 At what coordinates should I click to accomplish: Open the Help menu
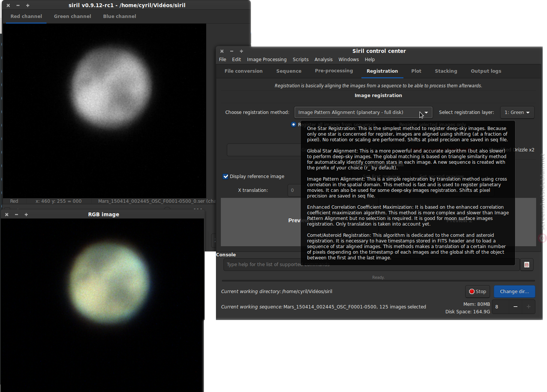pyautogui.click(x=370, y=60)
